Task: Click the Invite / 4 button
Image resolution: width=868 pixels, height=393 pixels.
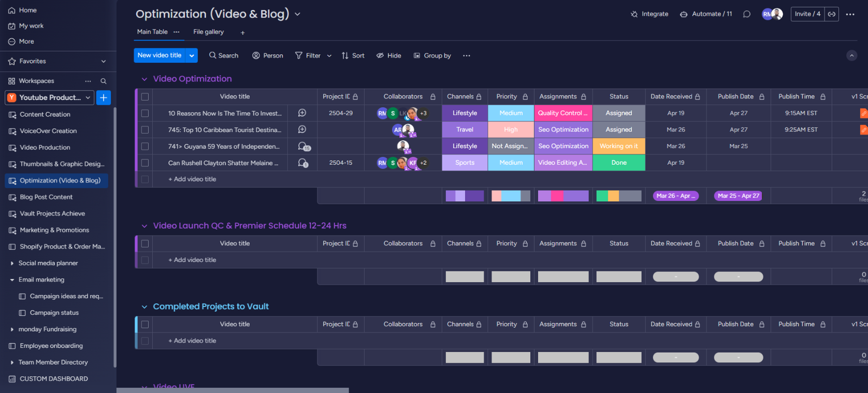Action: 807,14
